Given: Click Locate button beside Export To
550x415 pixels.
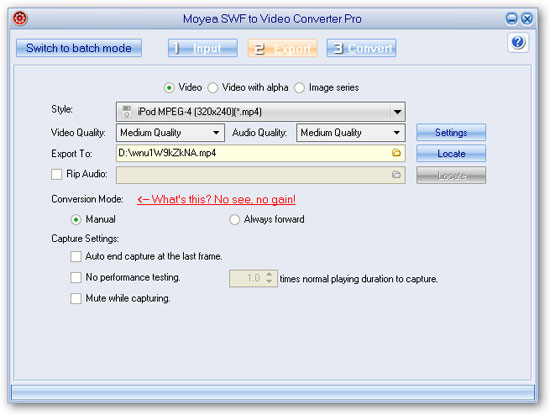Looking at the screenshot, I should pos(451,153).
